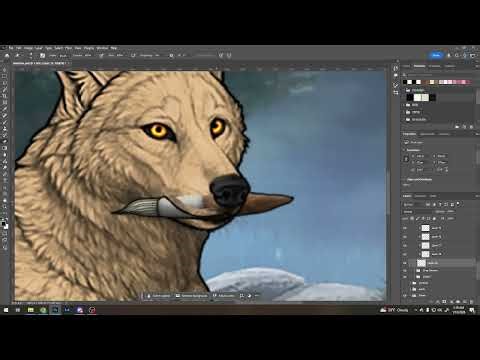This screenshot has width=480, height=360.
Task: Select the Move tool
Action: pyautogui.click(x=5, y=70)
